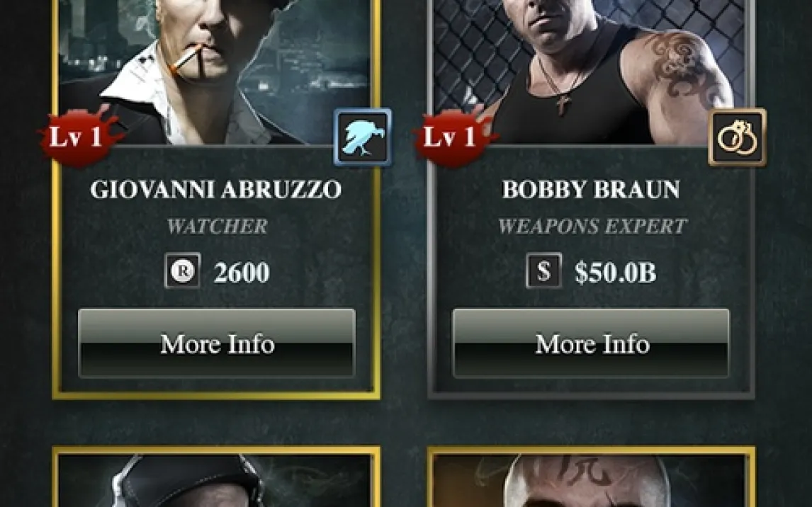Tap the blue vulture badge icon
Image resolution: width=812 pixels, height=507 pixels.
tap(363, 137)
